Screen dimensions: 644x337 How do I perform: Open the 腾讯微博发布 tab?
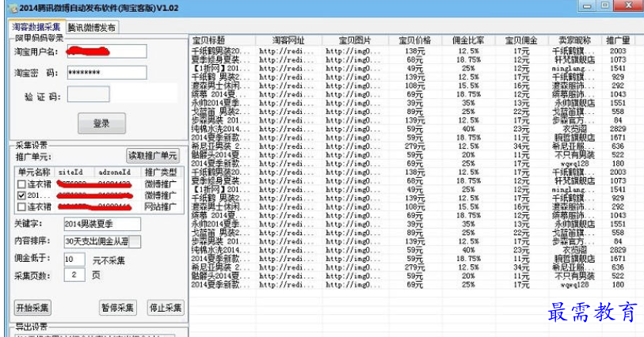click(x=92, y=28)
